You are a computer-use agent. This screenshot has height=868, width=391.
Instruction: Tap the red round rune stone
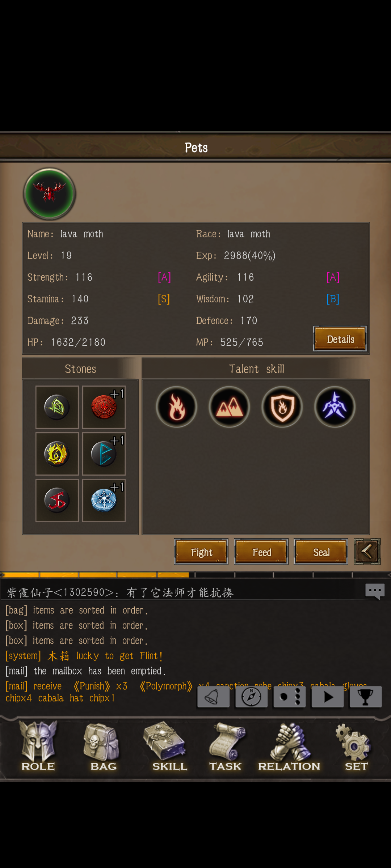pyautogui.click(x=104, y=407)
